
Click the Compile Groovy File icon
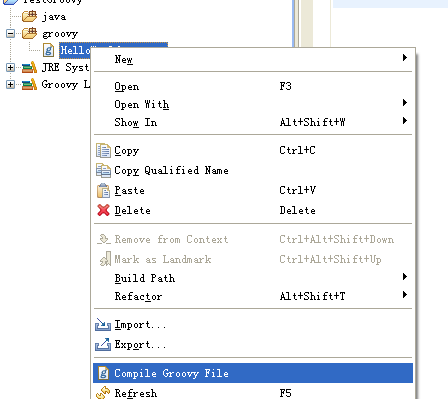(x=104, y=373)
